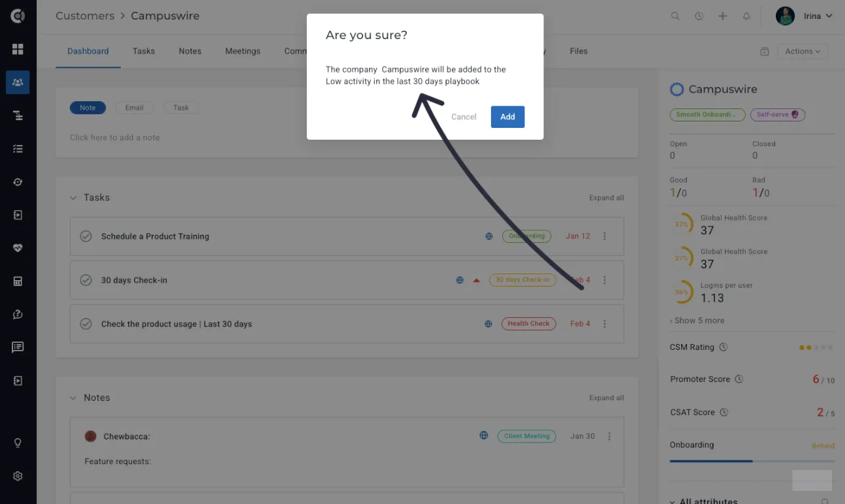Viewport: 845px width, 504px height.
Task: Open the search icon in top bar
Action: [675, 16]
